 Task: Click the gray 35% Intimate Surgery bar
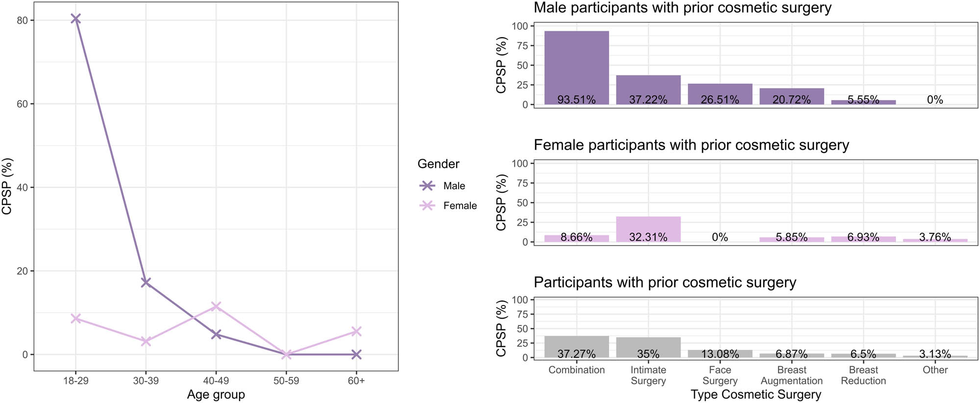click(x=648, y=347)
